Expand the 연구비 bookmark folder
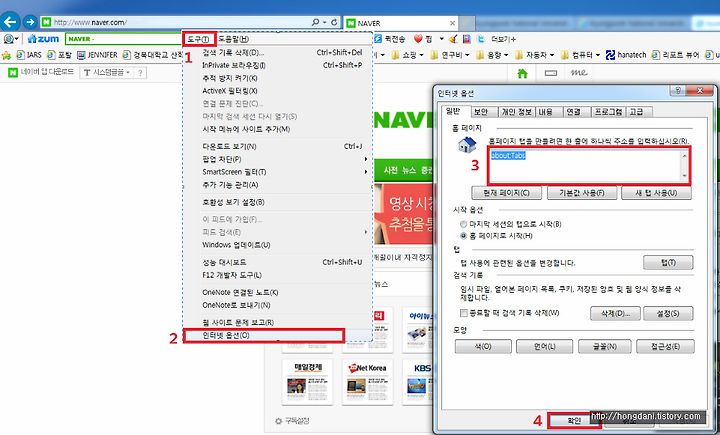The image size is (720, 435). coord(450,55)
